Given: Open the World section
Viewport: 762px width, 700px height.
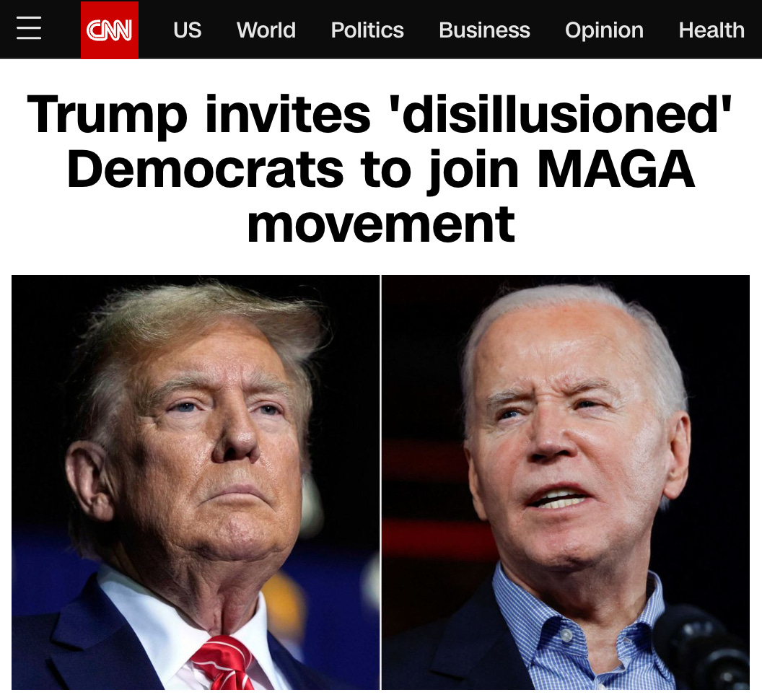Looking at the screenshot, I should pyautogui.click(x=266, y=30).
